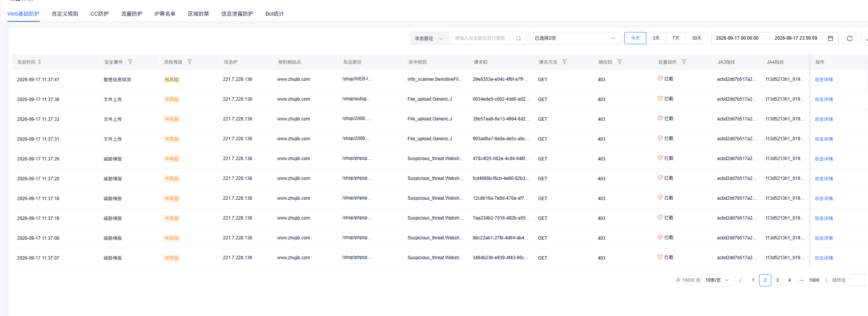Change the 10条/页 page size
The height and width of the screenshot is (316, 868).
click(718, 280)
